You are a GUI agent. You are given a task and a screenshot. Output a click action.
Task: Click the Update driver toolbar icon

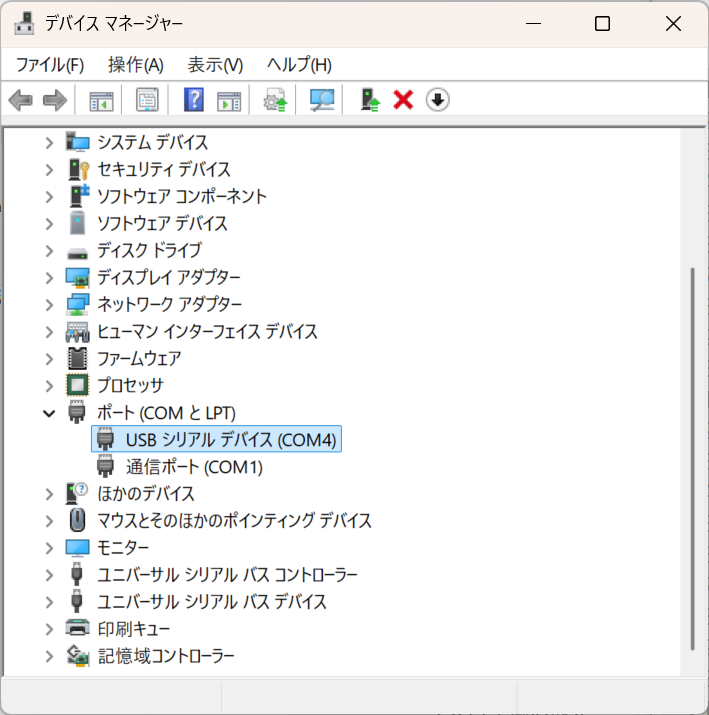click(275, 100)
